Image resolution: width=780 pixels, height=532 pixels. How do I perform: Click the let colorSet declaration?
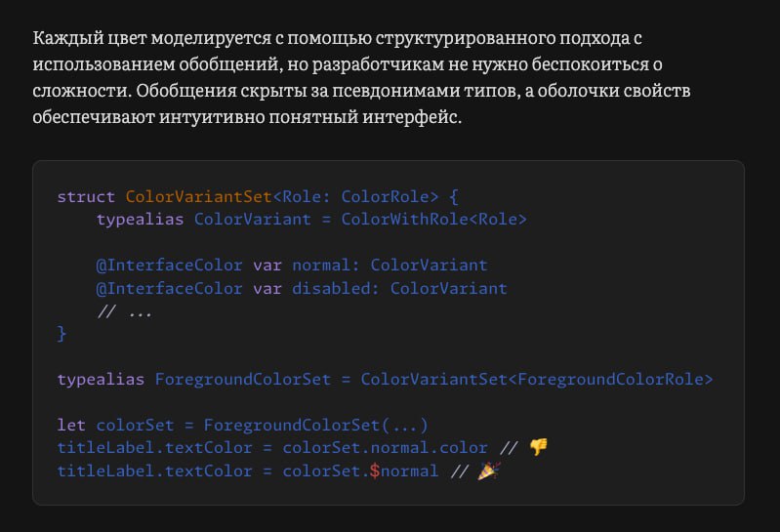(115, 425)
